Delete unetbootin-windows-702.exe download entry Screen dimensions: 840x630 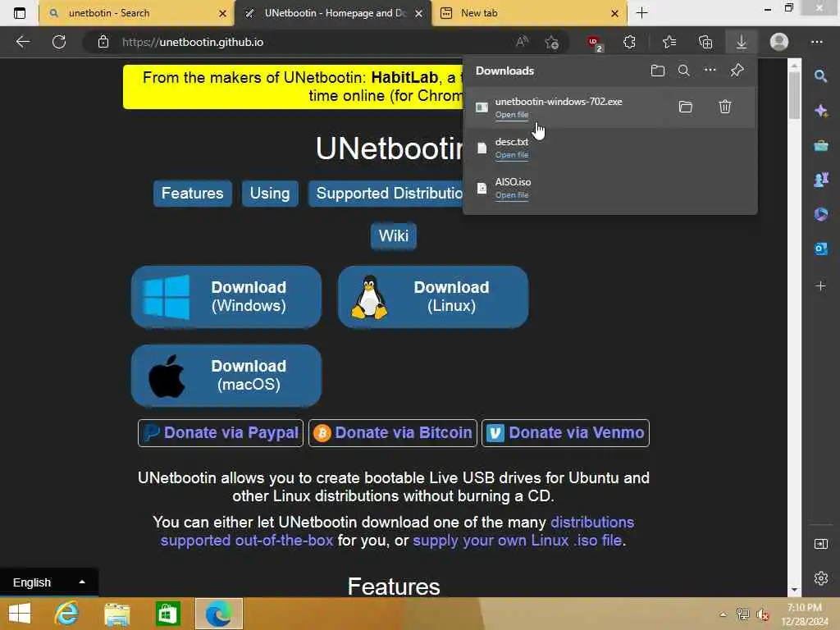click(725, 107)
